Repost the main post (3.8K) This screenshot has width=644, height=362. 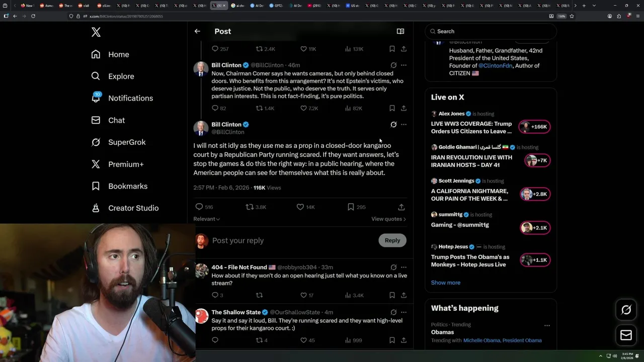click(256, 207)
